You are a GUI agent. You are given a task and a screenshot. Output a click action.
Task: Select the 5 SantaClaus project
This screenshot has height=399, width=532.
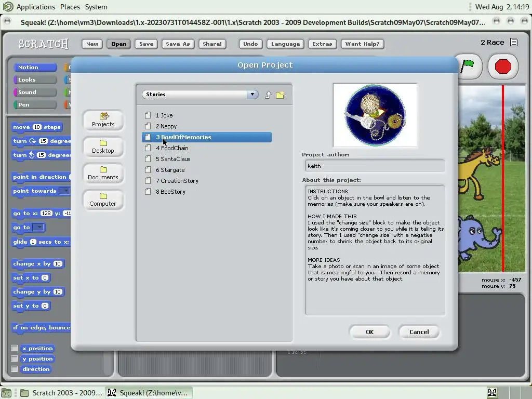pos(207,159)
